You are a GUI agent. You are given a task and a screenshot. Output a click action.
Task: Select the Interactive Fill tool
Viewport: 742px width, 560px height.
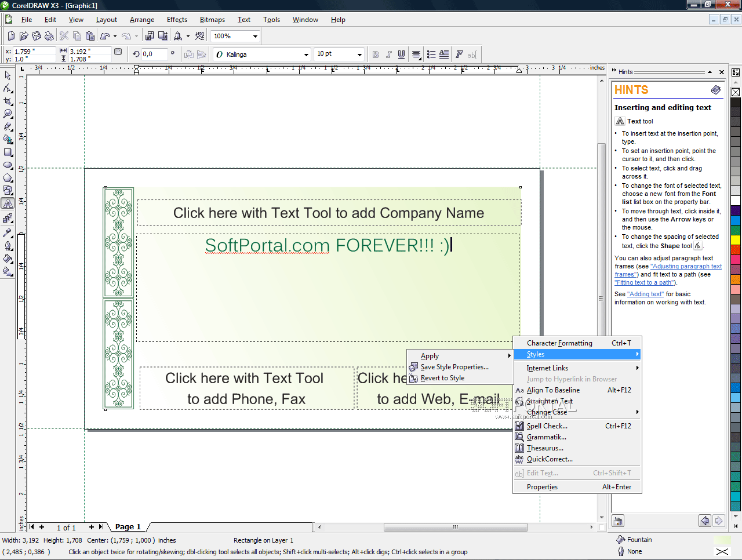click(8, 271)
